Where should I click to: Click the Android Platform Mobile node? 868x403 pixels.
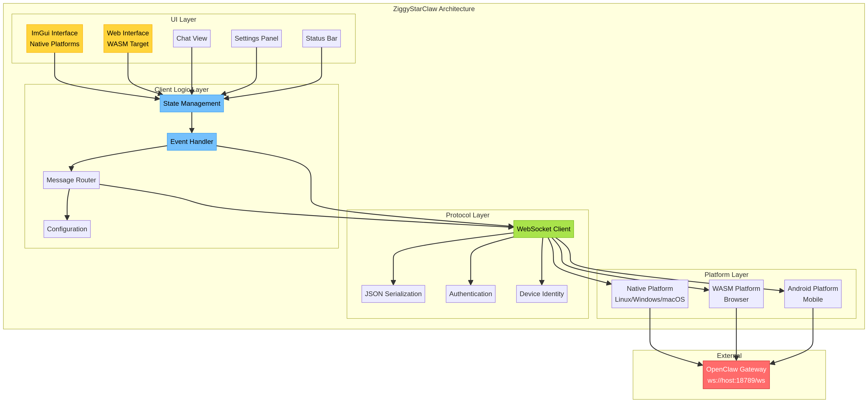click(813, 294)
